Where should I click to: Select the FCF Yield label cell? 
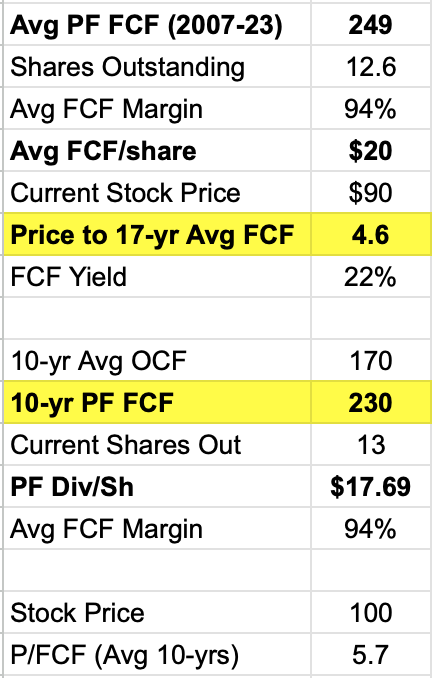(x=157, y=276)
